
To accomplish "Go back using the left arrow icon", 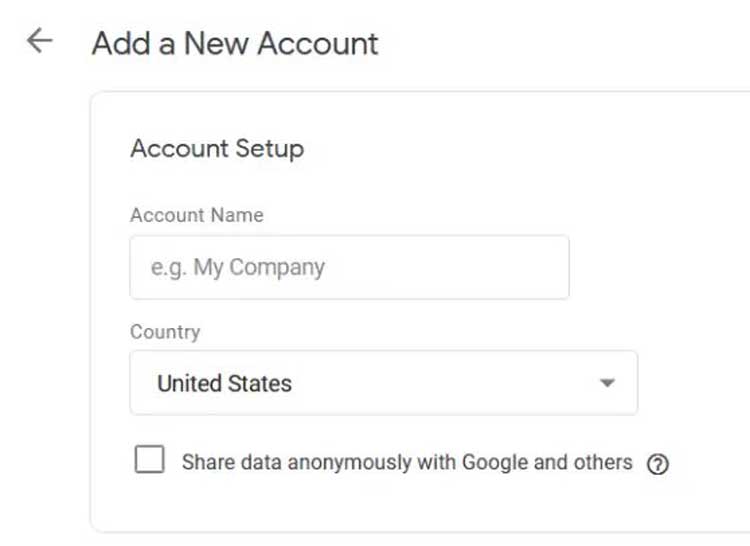I will point(40,40).
